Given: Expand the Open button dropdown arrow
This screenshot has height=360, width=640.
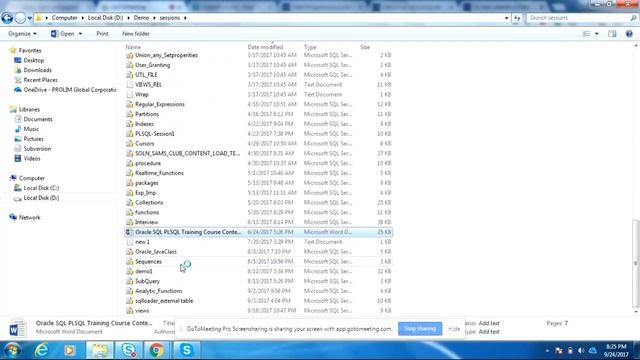Looking at the screenshot, I should click(x=80, y=34).
